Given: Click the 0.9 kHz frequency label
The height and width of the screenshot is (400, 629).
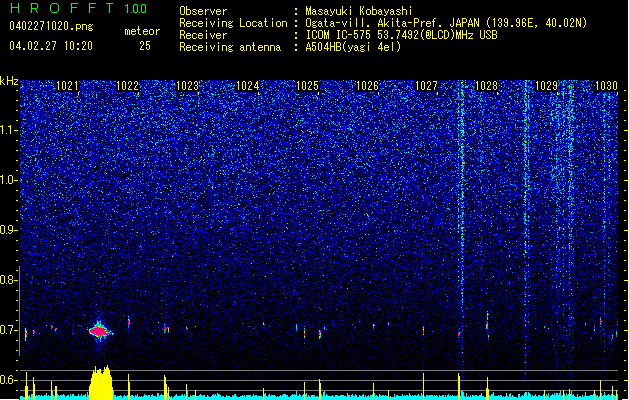Looking at the screenshot, I should pyautogui.click(x=9, y=230).
